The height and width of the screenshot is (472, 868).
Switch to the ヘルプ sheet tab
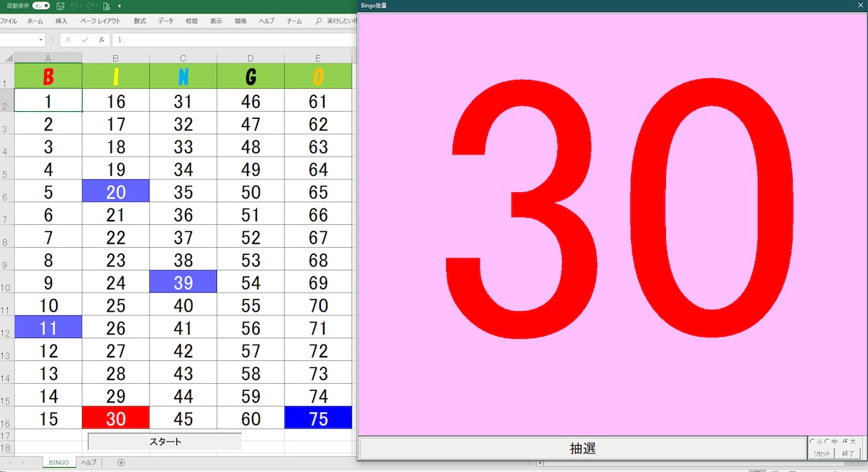[88, 463]
